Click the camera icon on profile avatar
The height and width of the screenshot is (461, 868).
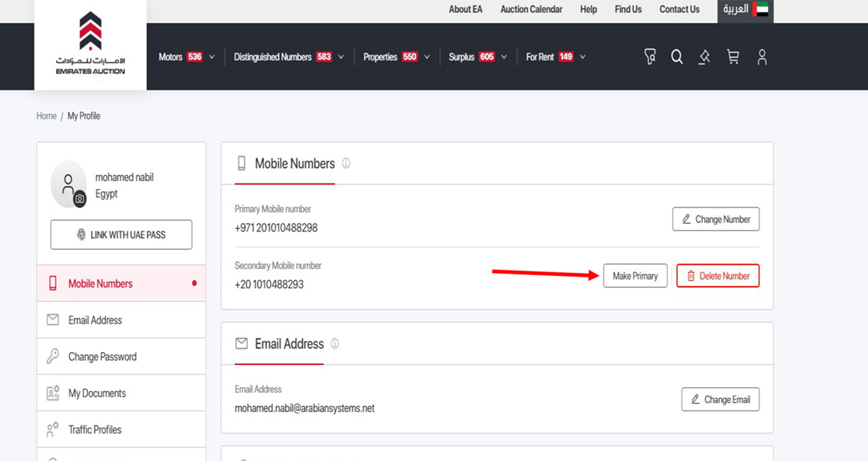(79, 199)
